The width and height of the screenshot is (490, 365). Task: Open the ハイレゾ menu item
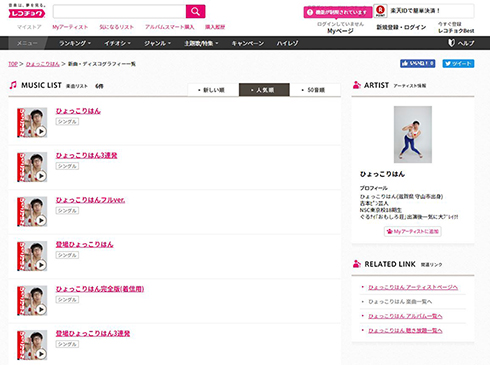point(287,43)
